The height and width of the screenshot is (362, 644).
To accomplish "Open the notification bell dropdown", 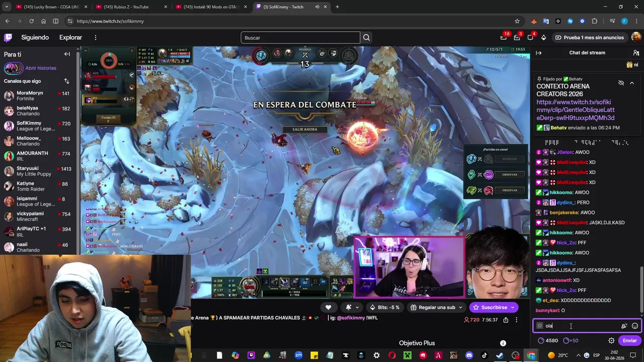I will tap(352, 307).
